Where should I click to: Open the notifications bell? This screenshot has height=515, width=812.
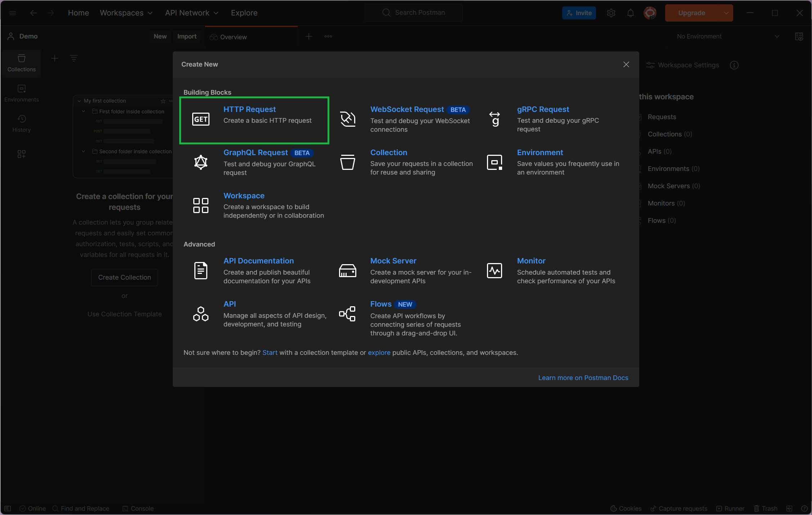click(x=631, y=13)
